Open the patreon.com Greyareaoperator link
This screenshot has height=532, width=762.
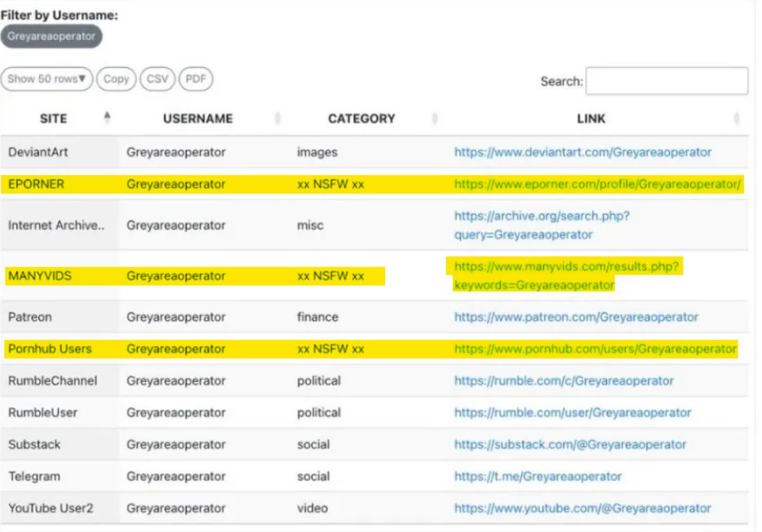(576, 317)
